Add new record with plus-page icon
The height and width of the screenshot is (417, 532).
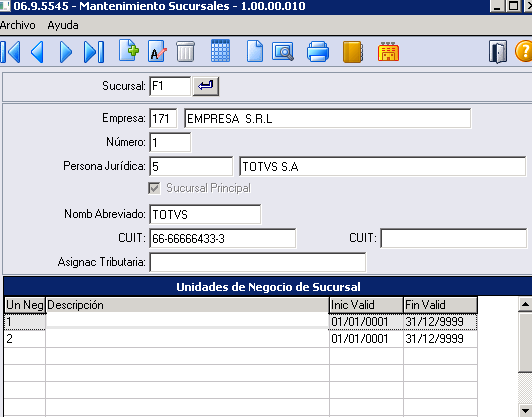point(129,51)
